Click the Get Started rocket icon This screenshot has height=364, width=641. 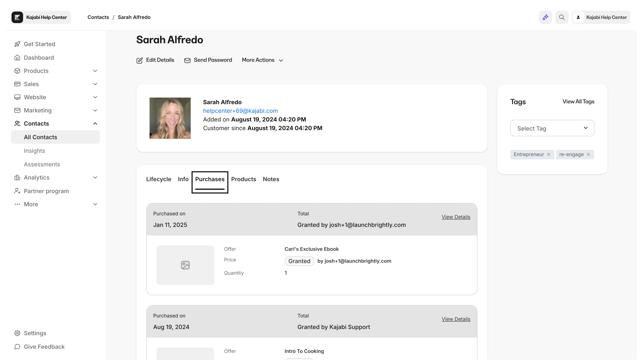pyautogui.click(x=17, y=44)
